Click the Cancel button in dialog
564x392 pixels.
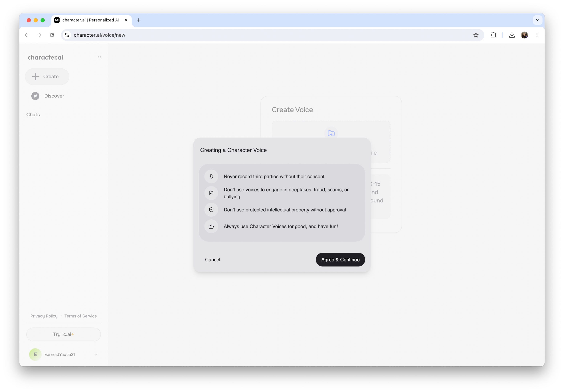(212, 259)
